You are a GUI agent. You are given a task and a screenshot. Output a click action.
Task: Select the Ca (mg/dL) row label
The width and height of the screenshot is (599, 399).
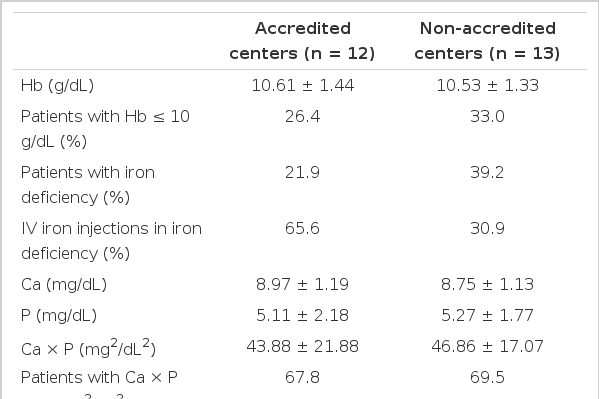pyautogui.click(x=64, y=285)
